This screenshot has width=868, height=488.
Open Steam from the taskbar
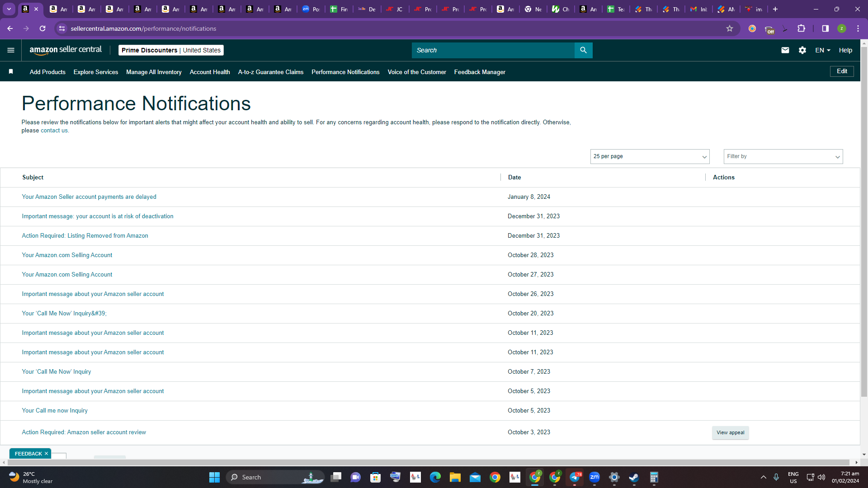coord(634,477)
